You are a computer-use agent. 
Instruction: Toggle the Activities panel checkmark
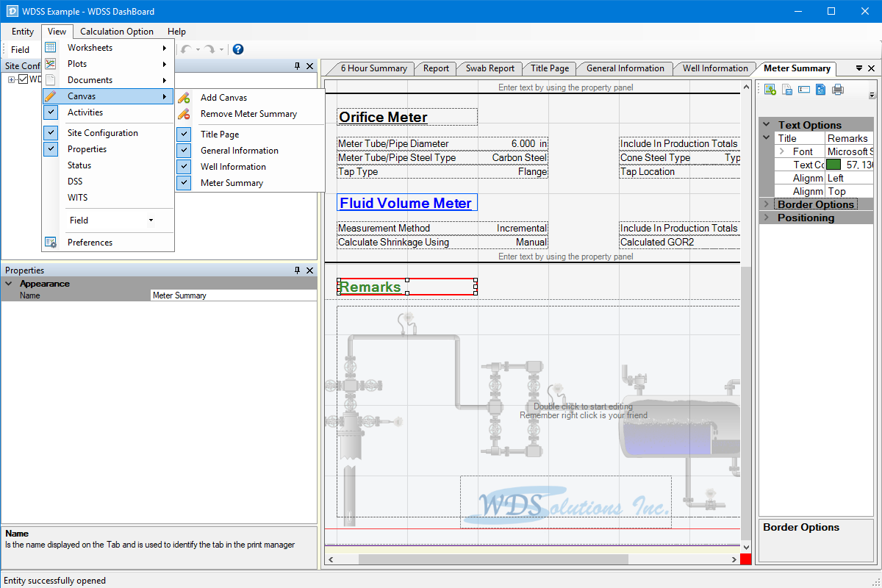pos(51,112)
